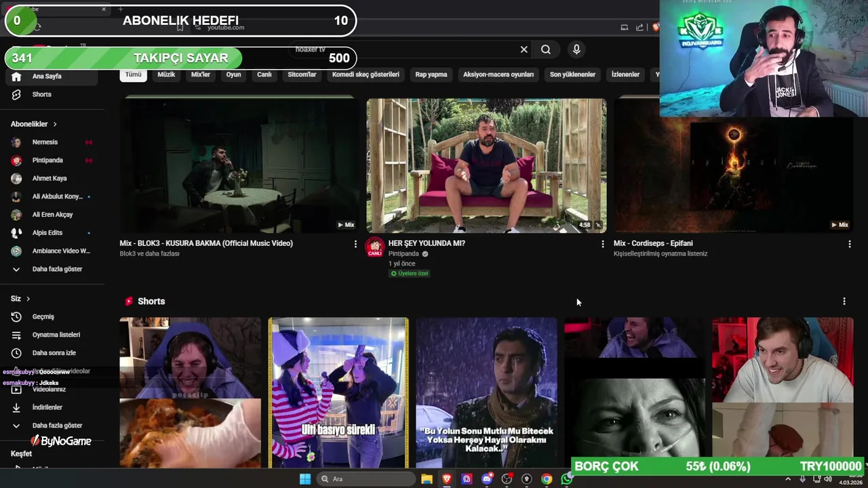
Task: Select the Oyun filter chip
Action: pos(233,75)
